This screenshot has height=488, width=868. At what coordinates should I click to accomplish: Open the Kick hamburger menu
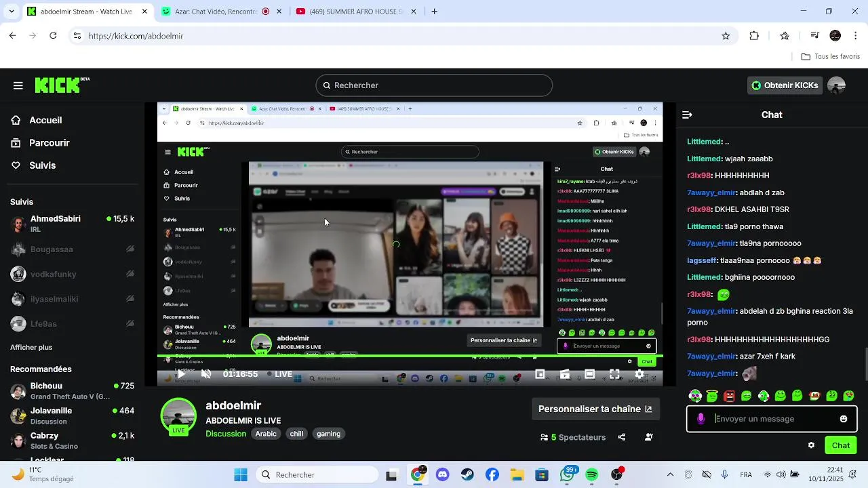tap(18, 85)
